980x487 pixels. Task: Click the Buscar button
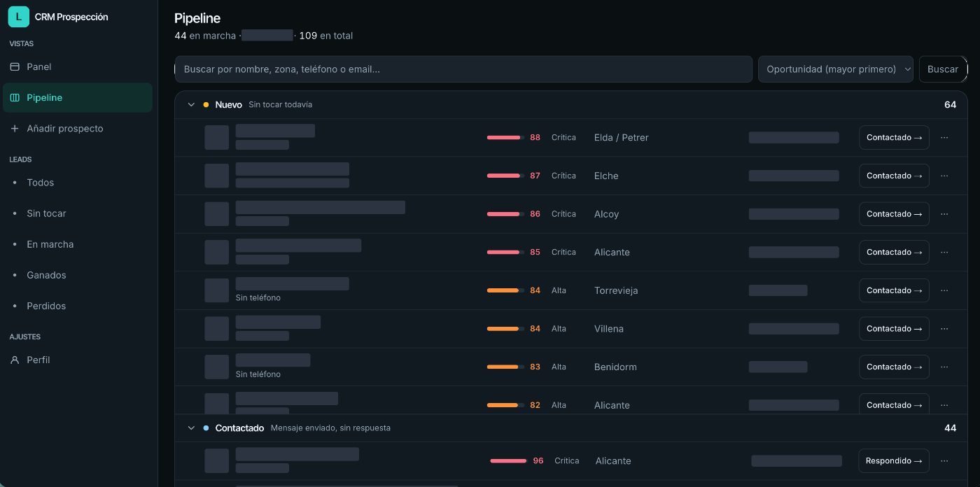[943, 69]
